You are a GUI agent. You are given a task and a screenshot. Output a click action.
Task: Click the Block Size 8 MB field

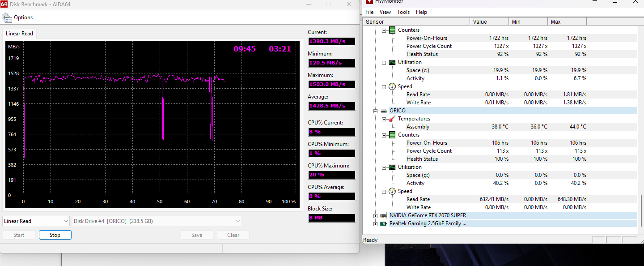tap(331, 218)
